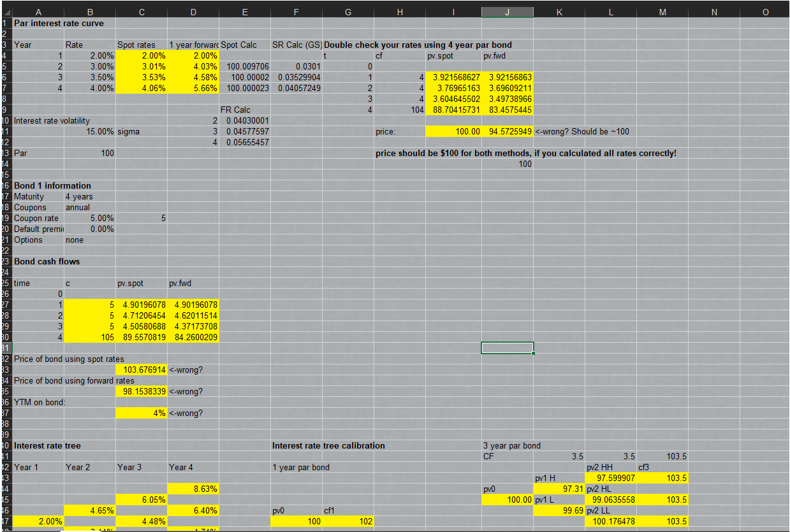790x532 pixels.
Task: Click cell containing 4.71206454
Action: coord(141,315)
